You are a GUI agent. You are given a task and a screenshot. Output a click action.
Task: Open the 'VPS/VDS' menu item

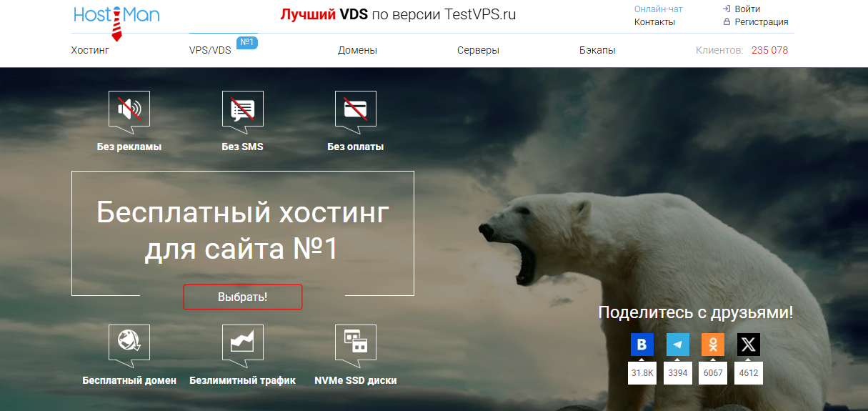[x=210, y=51]
